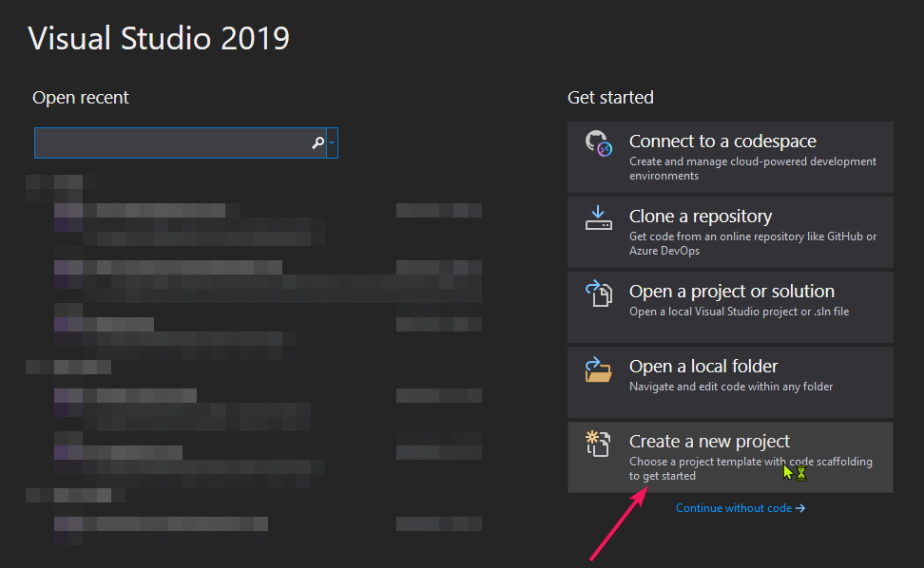Viewport: 924px width, 568px height.
Task: Click 'Get code from an online repository' description
Action: pyautogui.click(x=753, y=243)
